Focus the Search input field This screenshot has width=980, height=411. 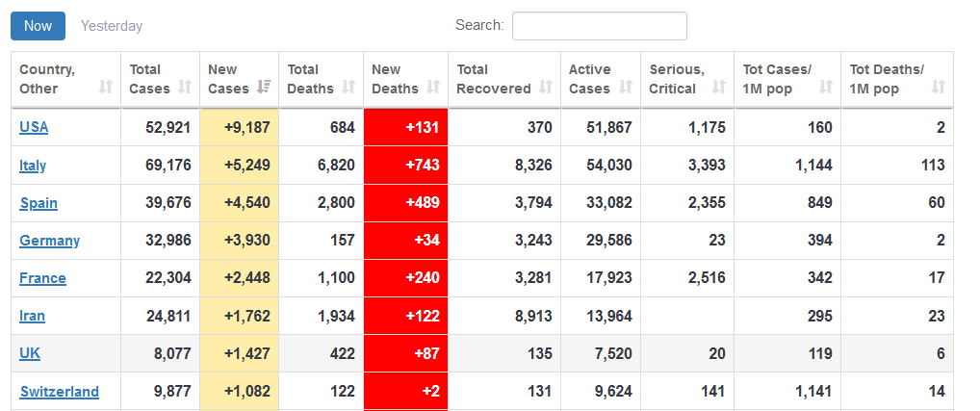coord(600,26)
